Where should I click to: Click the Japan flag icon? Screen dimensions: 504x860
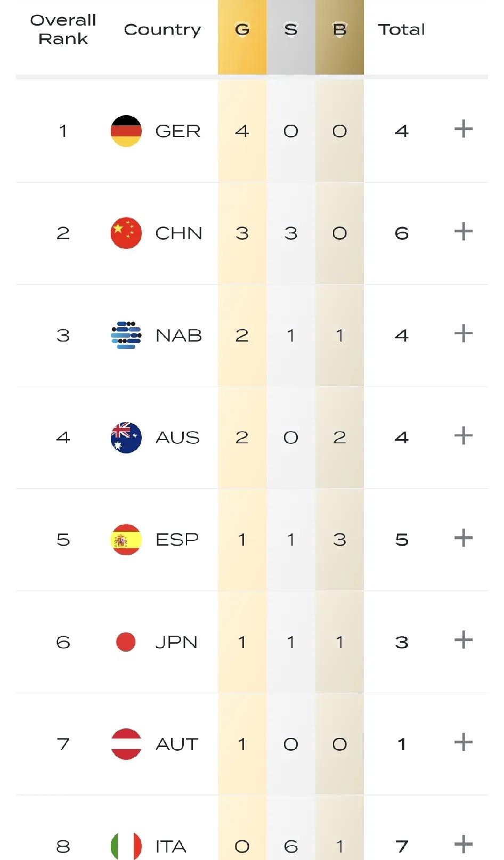[126, 642]
